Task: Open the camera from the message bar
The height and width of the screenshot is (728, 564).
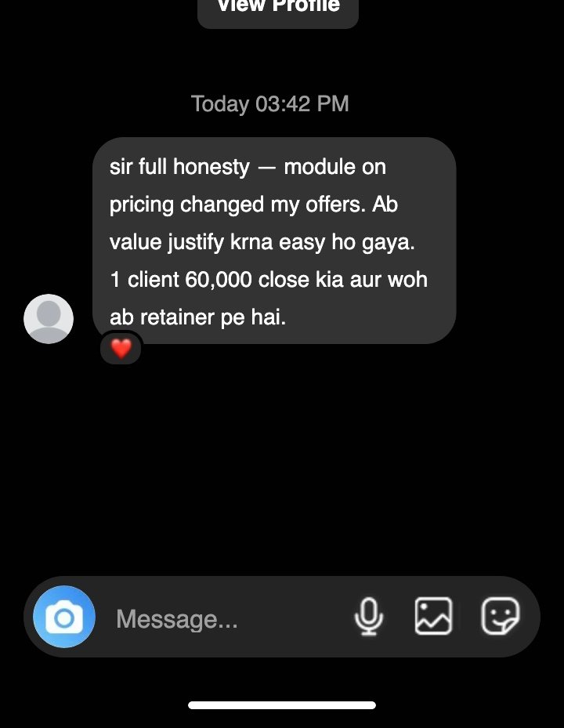Action: pos(64,618)
